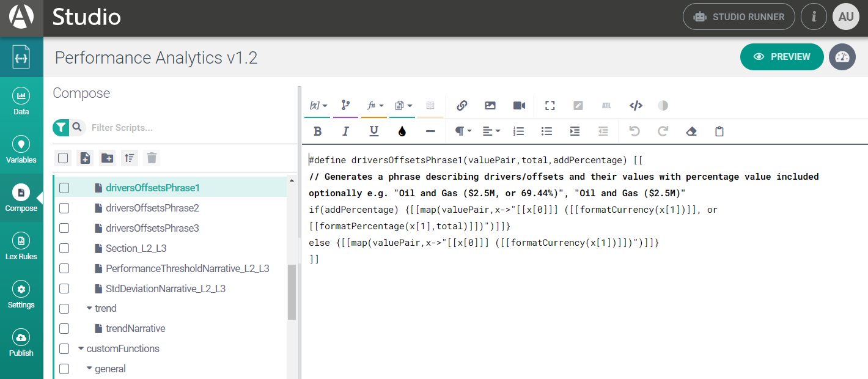The image size is (868, 379).
Task: Click the Studio Runner button
Action: coord(738,17)
